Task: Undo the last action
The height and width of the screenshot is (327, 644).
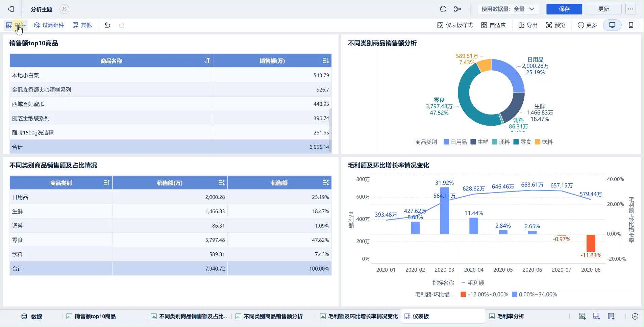Action: pos(107,25)
